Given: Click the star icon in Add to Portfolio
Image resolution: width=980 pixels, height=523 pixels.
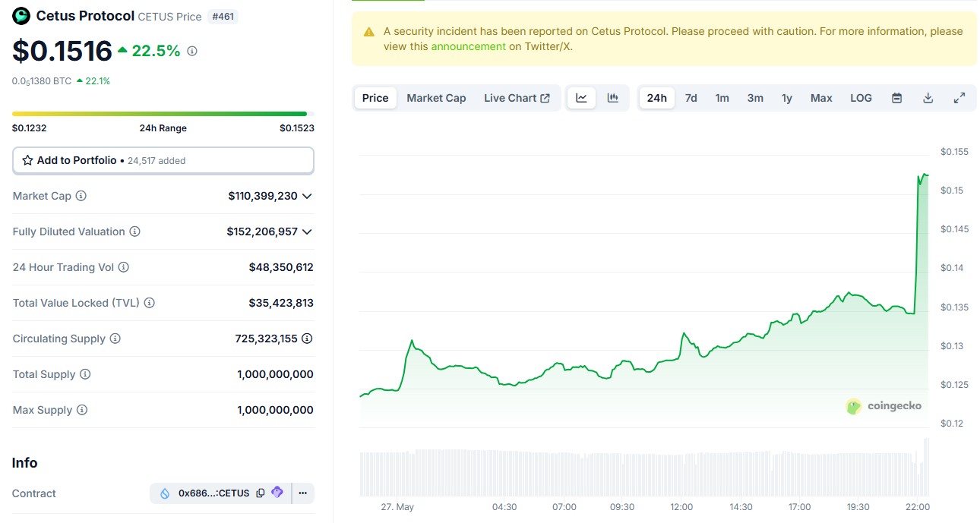Looking at the screenshot, I should 28,160.
